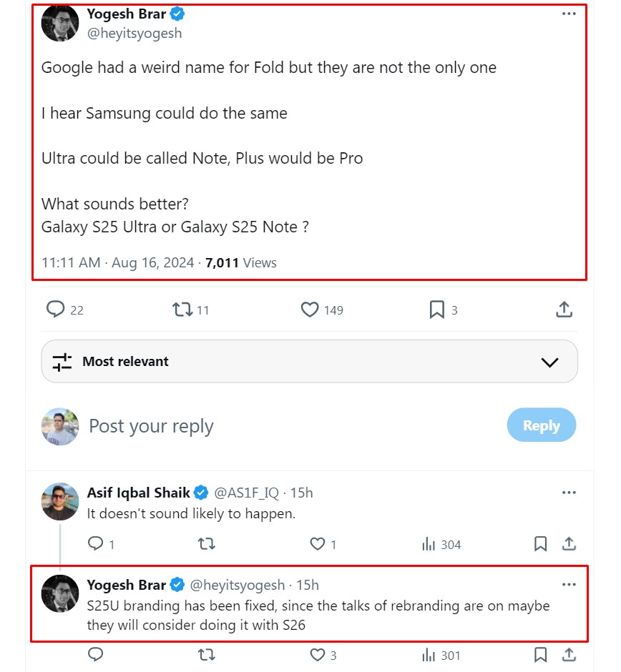The height and width of the screenshot is (672, 621).
Task: Open the 11:11 AM Aug 16, 2024 timestamp
Action: pos(117,262)
